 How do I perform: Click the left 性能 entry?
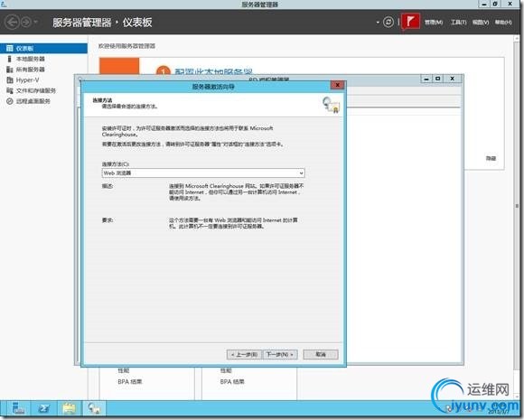point(123,370)
